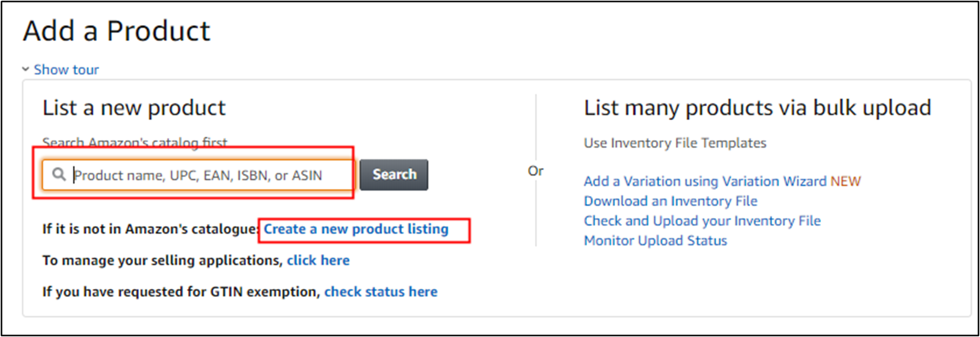This screenshot has width=980, height=337.
Task: Click the List a new product heading
Action: pos(134,108)
